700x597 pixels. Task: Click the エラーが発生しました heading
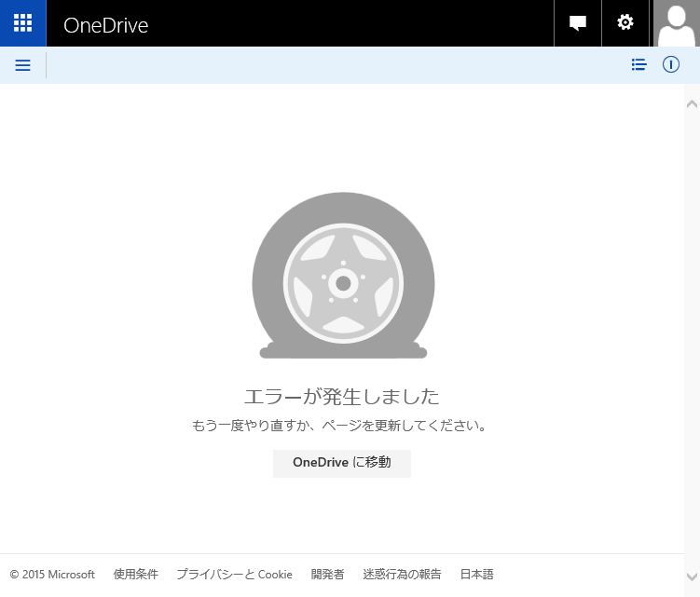tap(341, 396)
